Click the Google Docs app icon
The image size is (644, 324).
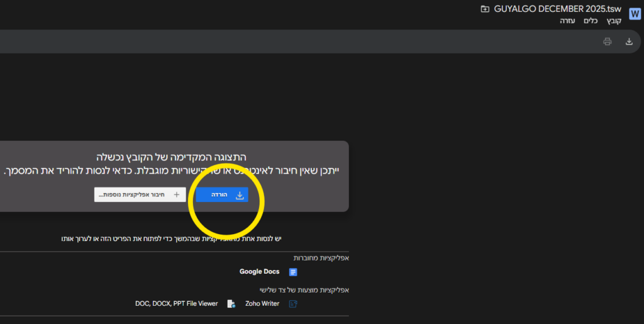(x=292, y=272)
